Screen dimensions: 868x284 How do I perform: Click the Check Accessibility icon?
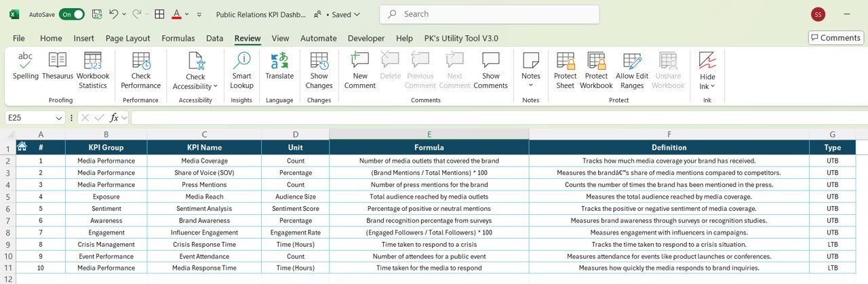pos(195,62)
